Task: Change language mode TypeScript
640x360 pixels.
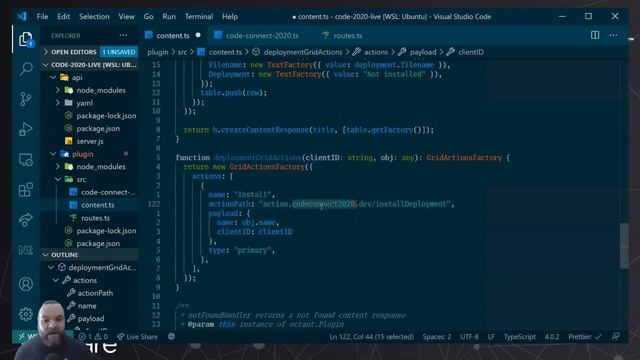Action: click(x=520, y=337)
